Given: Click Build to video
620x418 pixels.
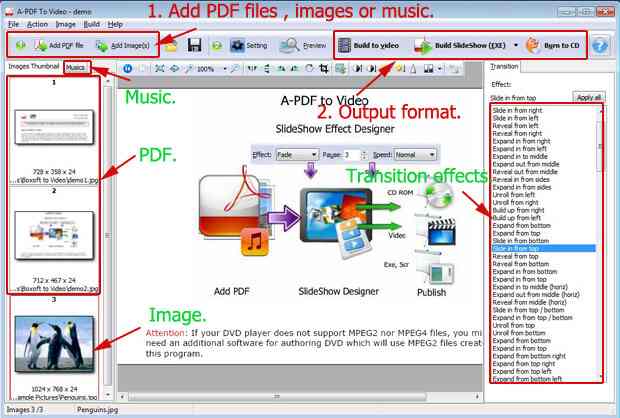Looking at the screenshot, I should [368, 45].
